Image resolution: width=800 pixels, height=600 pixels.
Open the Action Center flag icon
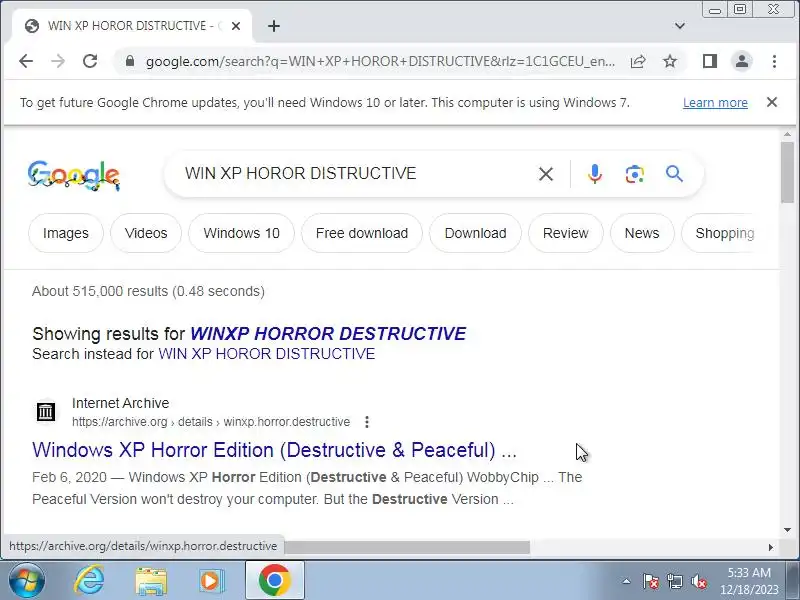(x=650, y=581)
